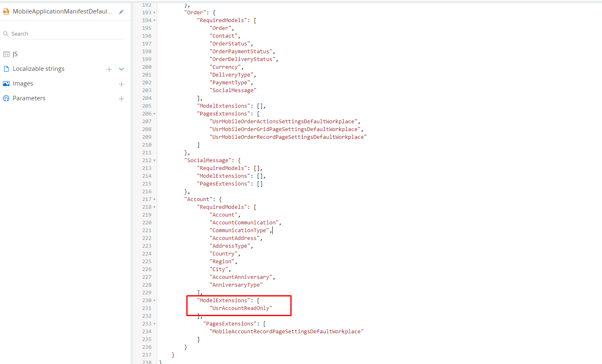The width and height of the screenshot is (602, 364).
Task: Collapse the SocialMessage fold arrow at line 212
Action: (x=154, y=161)
